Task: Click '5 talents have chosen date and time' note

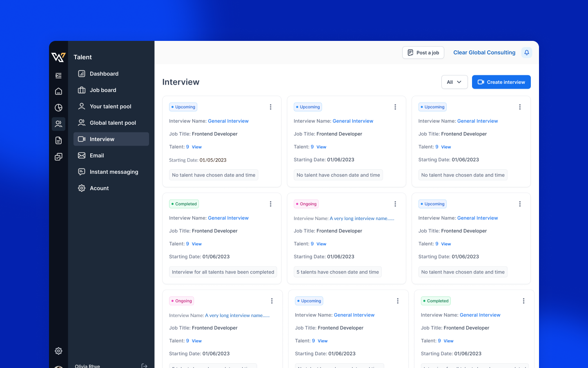Action: [x=338, y=272]
